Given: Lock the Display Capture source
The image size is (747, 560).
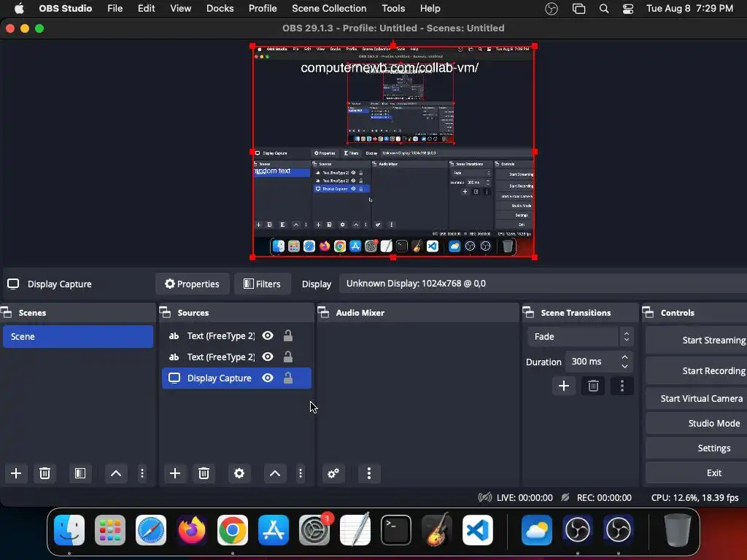Looking at the screenshot, I should click(287, 378).
